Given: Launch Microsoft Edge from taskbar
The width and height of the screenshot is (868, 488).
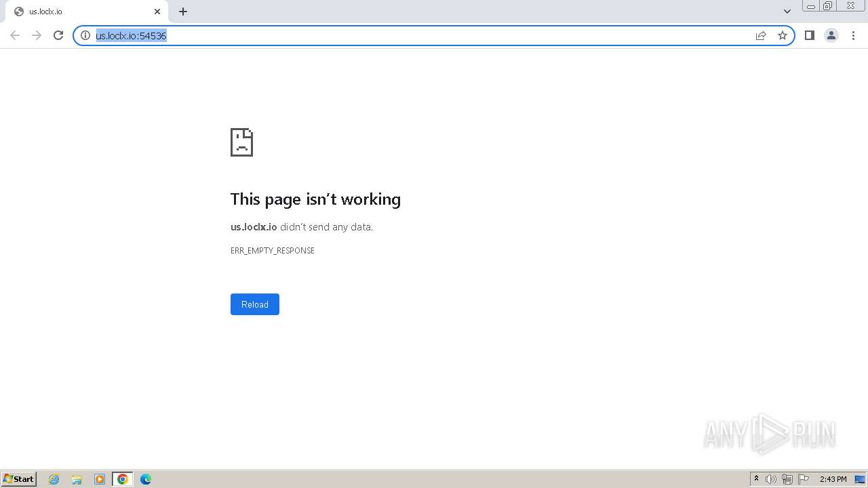Looking at the screenshot, I should click(x=146, y=479).
